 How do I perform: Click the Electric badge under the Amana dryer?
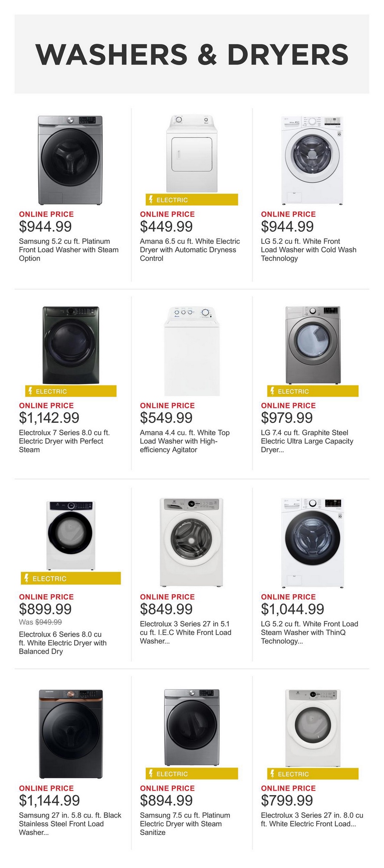[192, 200]
